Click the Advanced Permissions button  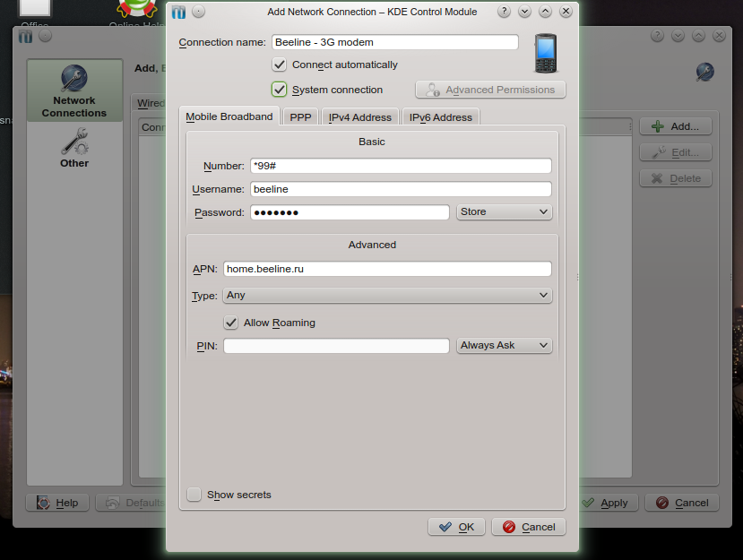click(x=490, y=90)
